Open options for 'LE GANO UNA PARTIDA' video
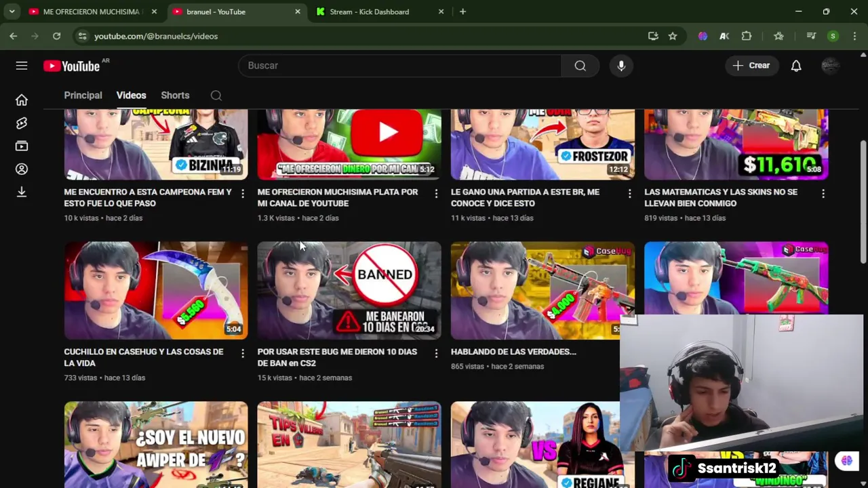The height and width of the screenshot is (488, 868). [x=629, y=194]
